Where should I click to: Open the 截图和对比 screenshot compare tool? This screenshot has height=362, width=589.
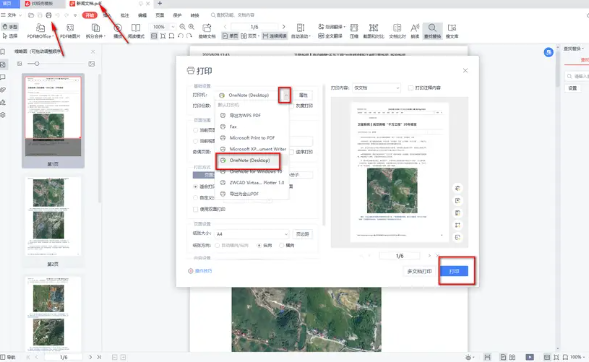373,31
